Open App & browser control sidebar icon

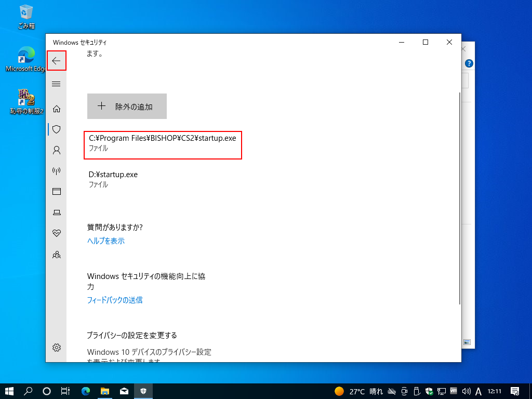tap(56, 191)
